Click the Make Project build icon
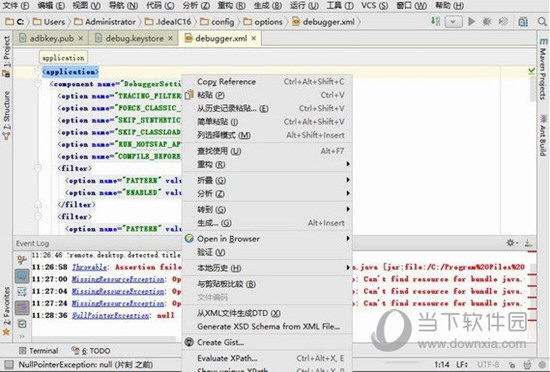 click(435, 21)
